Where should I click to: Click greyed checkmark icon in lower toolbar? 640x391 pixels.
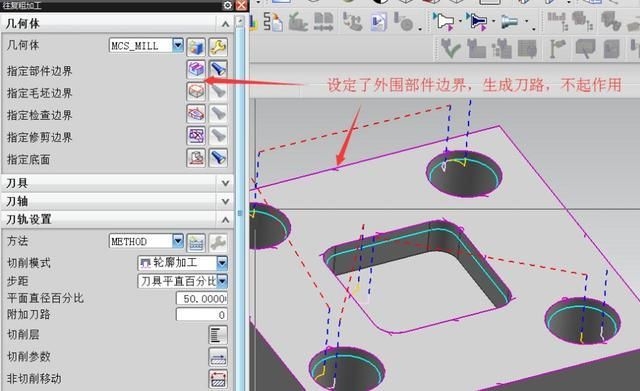pos(451,49)
